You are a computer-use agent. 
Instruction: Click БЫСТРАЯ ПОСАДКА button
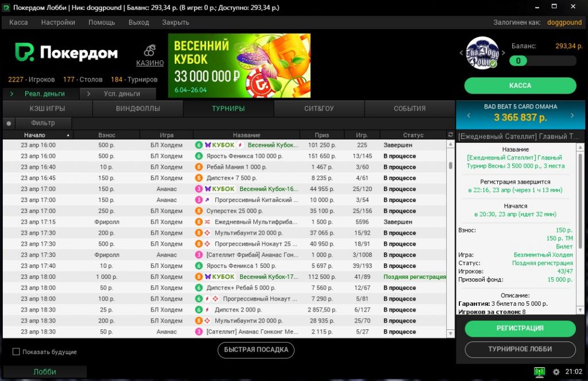pyautogui.click(x=256, y=350)
